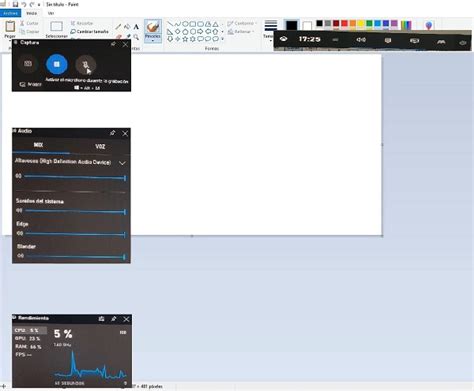Viewport: 474px width, 391px height.
Task: Switch to the Inicio ribbon tab
Action: 32,13
